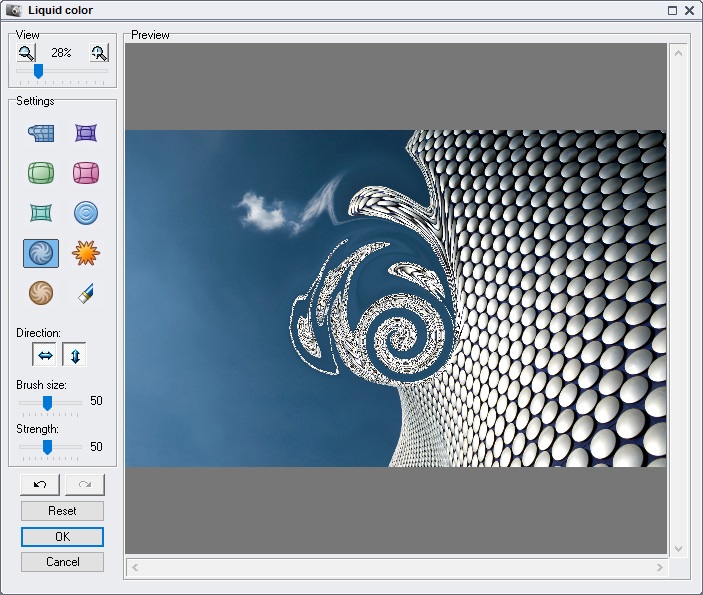Screen dimensions: 703x595
Task: Click the zoom out magnifier icon
Action: (x=26, y=53)
